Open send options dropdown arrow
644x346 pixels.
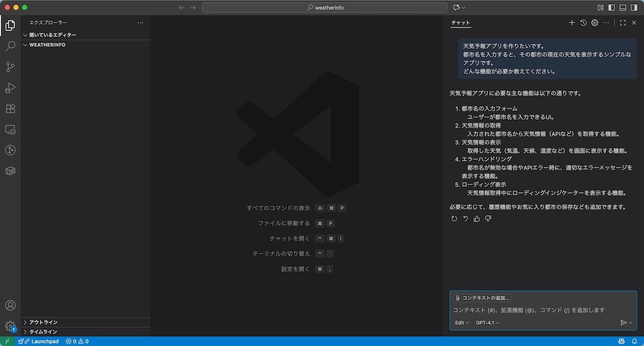631,322
